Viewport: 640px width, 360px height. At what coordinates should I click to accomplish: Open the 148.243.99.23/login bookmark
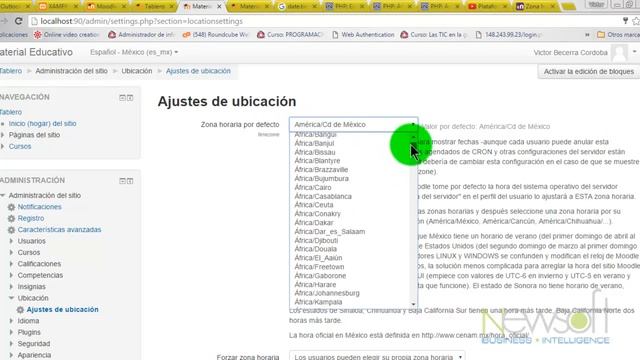(509, 35)
